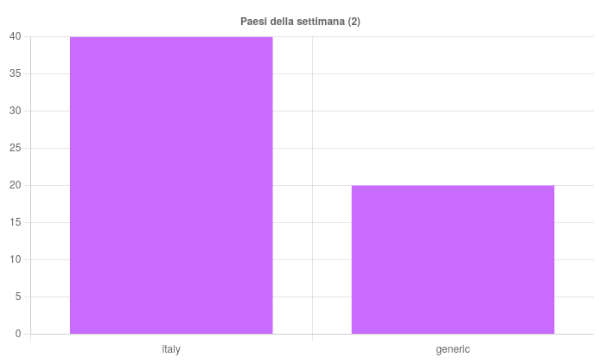Click the chart title Paesi della settimana

(300, 22)
